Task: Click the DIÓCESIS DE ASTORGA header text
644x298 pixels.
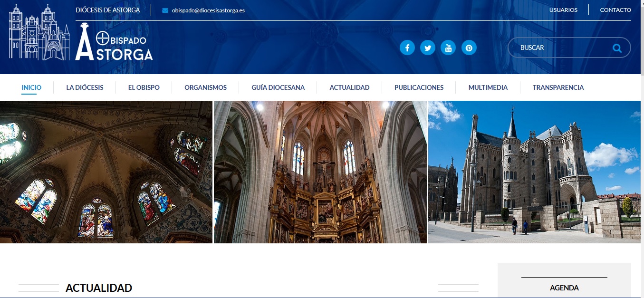Action: pos(108,10)
